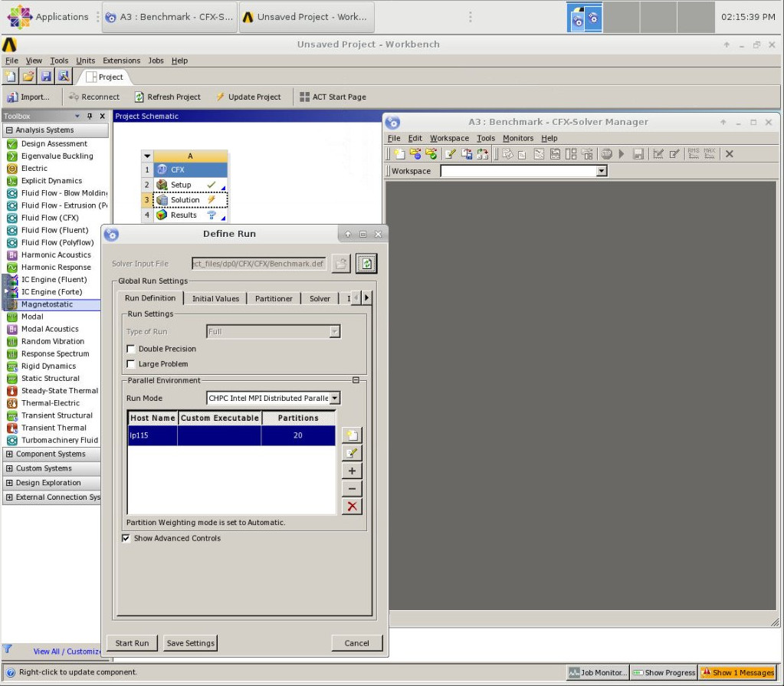Screen dimensions: 784x686
Task: Open the Units menu in Workbench
Action: point(86,61)
